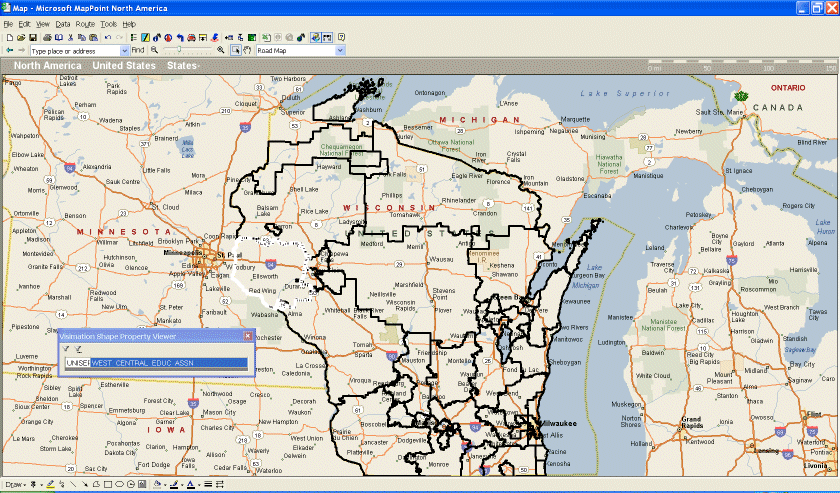Click the font color A swatch

[190, 484]
